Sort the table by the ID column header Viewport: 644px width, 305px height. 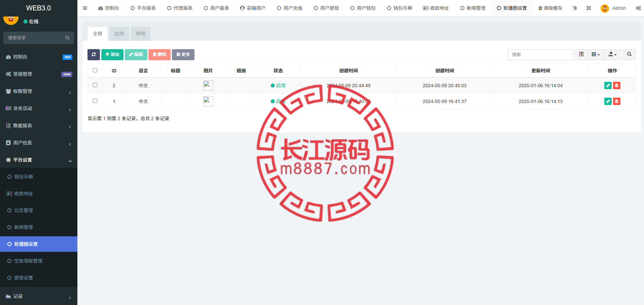point(114,71)
